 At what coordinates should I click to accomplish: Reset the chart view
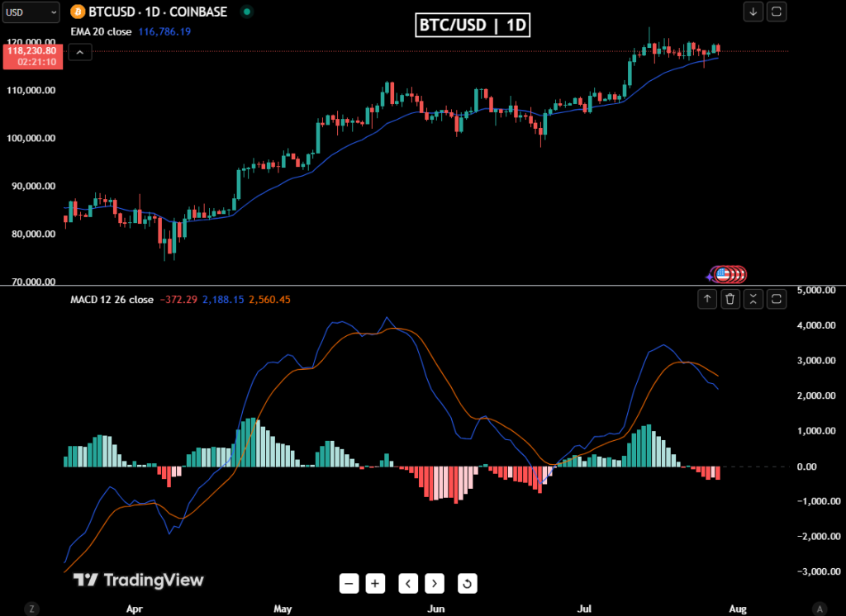pos(467,584)
